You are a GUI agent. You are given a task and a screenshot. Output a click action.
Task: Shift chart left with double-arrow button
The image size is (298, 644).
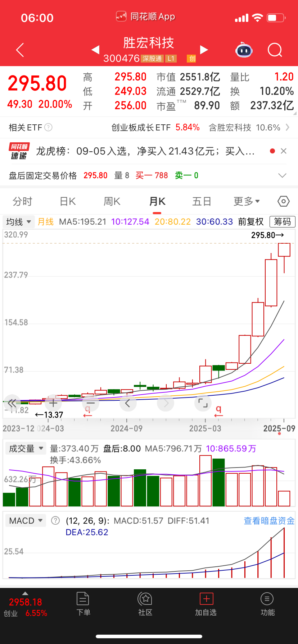12,403
